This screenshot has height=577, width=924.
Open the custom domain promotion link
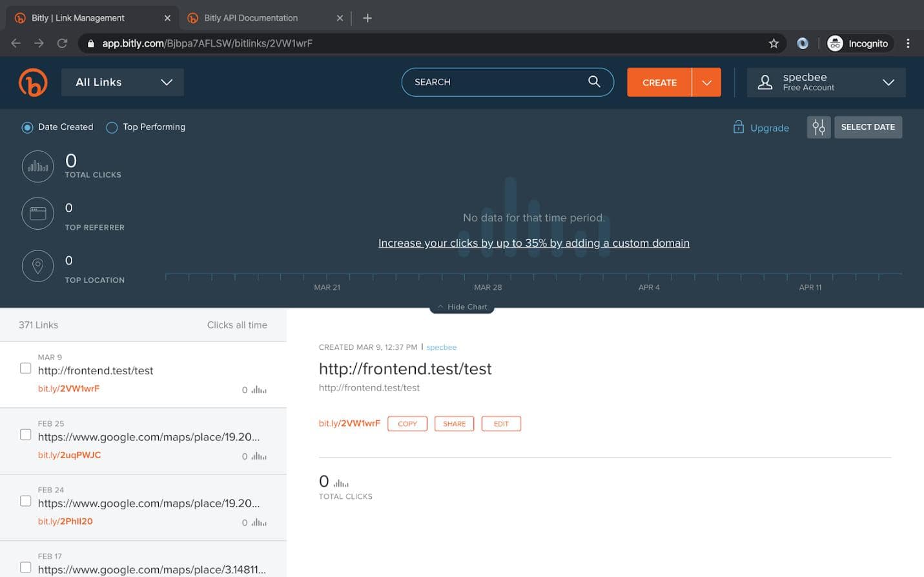pos(534,243)
